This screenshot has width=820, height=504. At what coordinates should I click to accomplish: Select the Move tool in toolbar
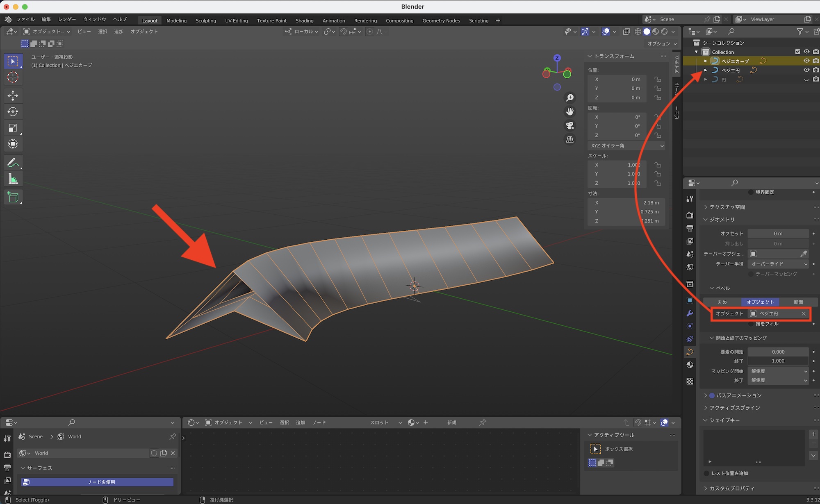pyautogui.click(x=13, y=95)
